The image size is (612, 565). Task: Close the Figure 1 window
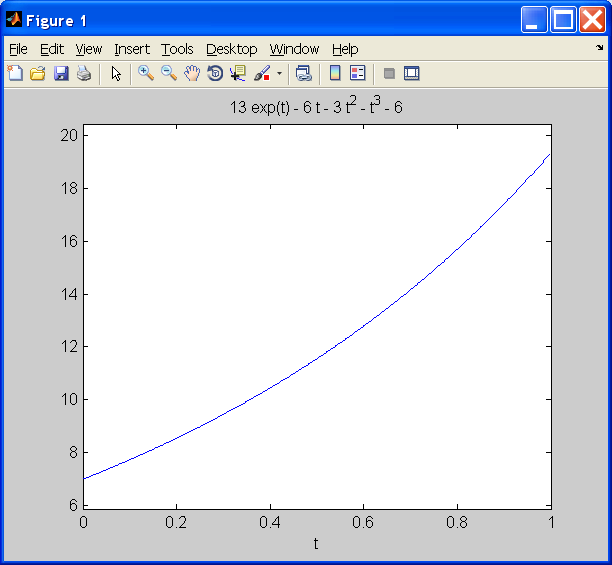592,20
